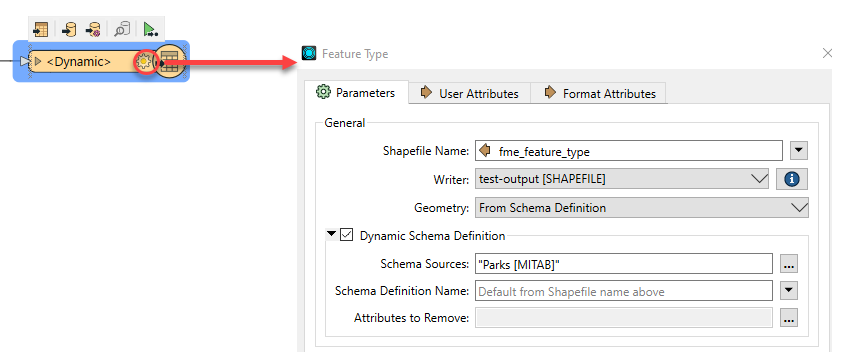Click the database with purple gear icon
The width and height of the screenshot is (857, 363).
93,29
